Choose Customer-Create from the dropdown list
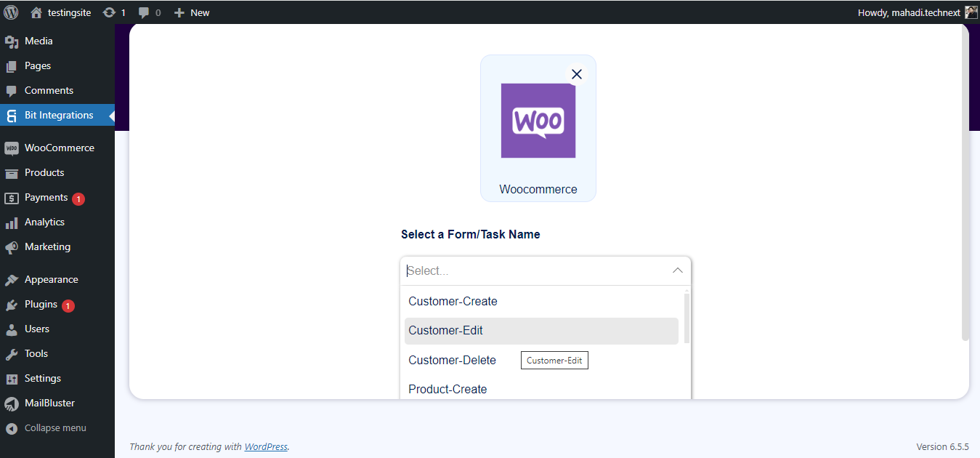Viewport: 980px width, 458px height. point(541,301)
